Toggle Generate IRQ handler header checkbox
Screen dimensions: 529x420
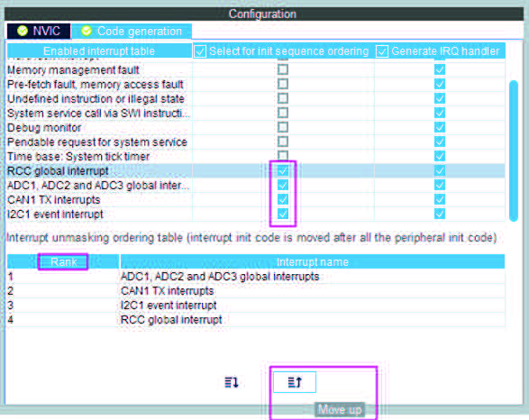pos(381,51)
